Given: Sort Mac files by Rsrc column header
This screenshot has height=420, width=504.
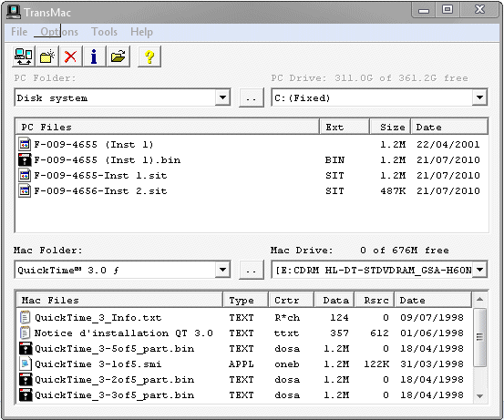Looking at the screenshot, I should point(375,300).
